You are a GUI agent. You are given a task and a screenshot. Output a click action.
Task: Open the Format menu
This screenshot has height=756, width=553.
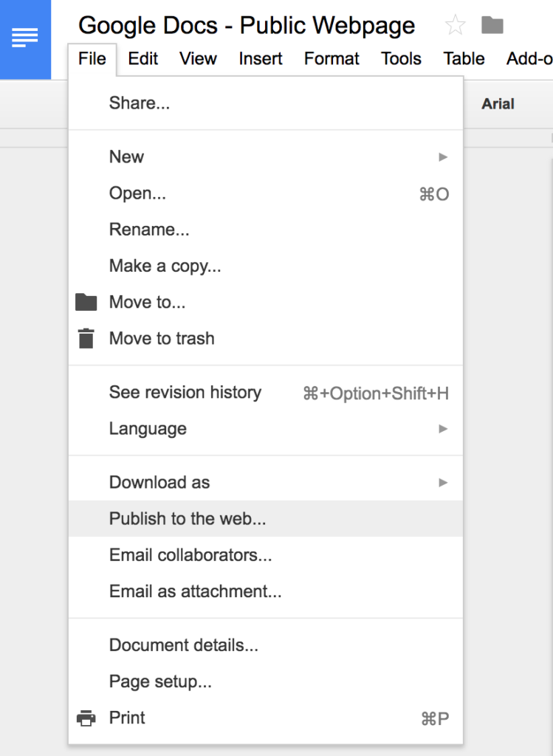point(332,59)
